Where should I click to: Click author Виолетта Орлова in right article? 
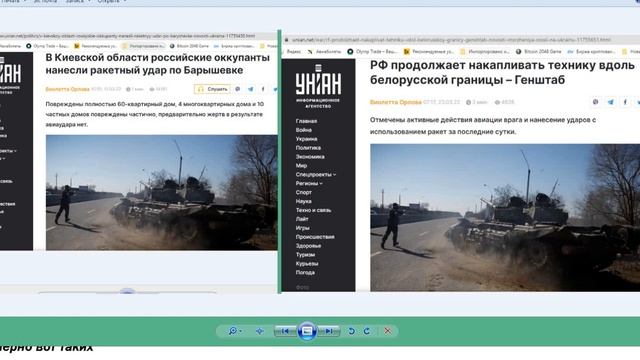tap(396, 102)
